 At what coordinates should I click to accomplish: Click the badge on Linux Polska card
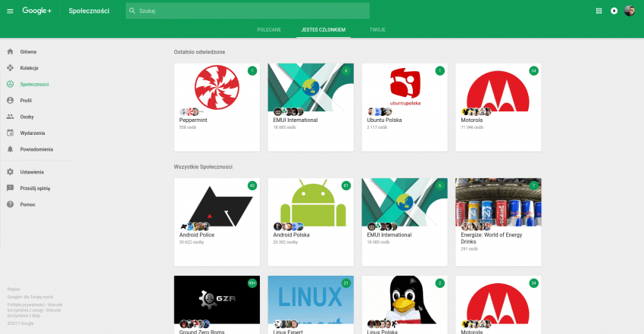coord(440,282)
